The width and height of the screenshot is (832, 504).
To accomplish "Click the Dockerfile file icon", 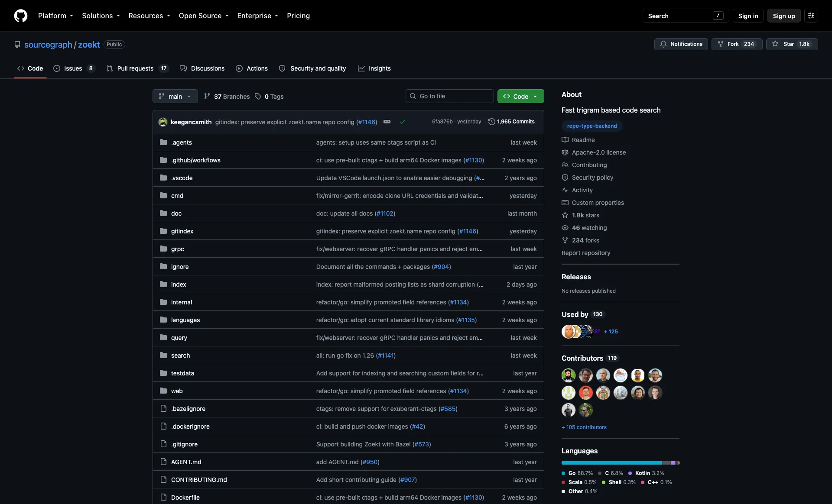I will (163, 497).
